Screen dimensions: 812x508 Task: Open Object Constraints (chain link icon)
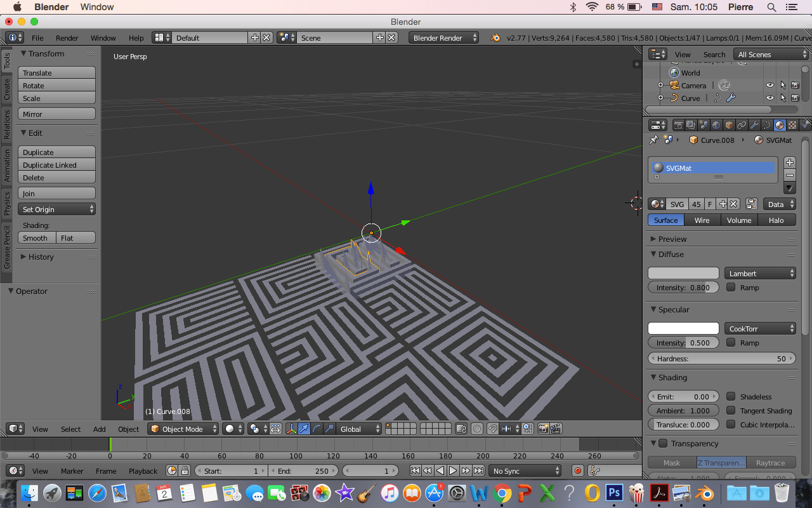[741, 125]
